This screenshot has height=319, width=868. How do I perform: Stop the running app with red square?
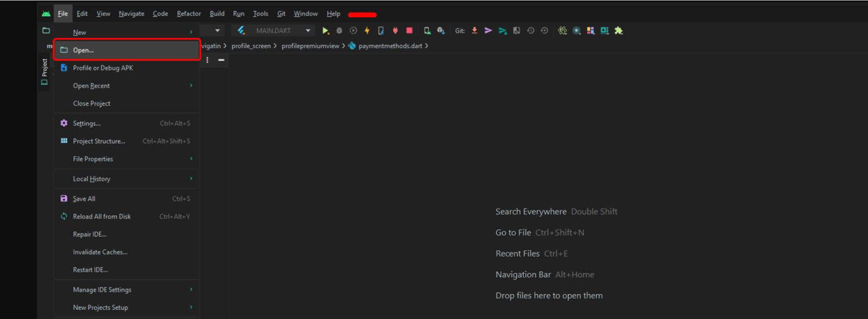(409, 31)
